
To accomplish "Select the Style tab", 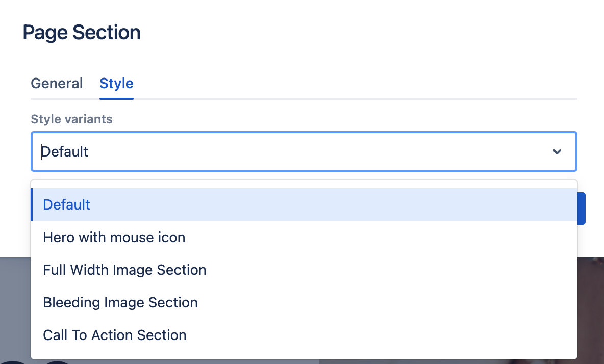I will tap(116, 84).
